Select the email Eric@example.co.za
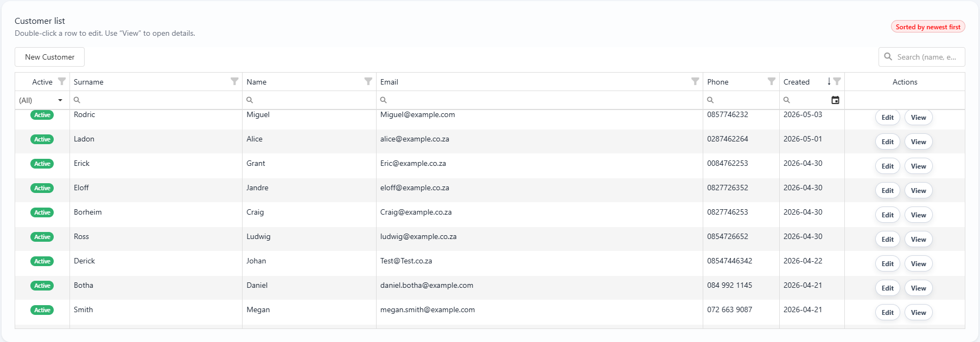 413,164
